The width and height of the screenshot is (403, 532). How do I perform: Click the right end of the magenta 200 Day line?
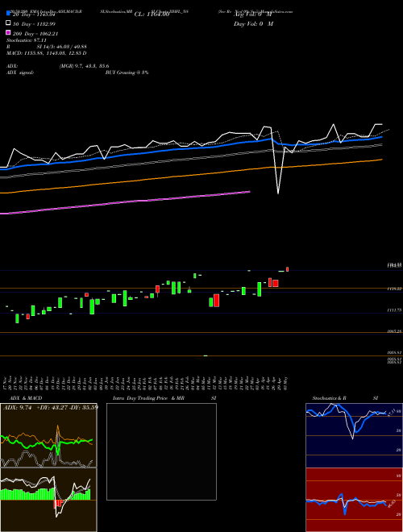tap(249, 192)
